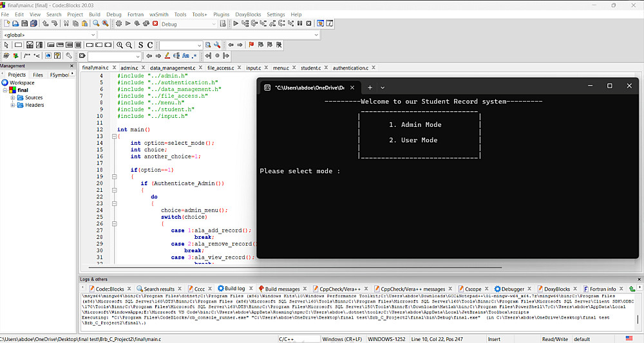The width and height of the screenshot is (644, 343).
Task: Click the Zoom in magnifier icon
Action: click(120, 45)
